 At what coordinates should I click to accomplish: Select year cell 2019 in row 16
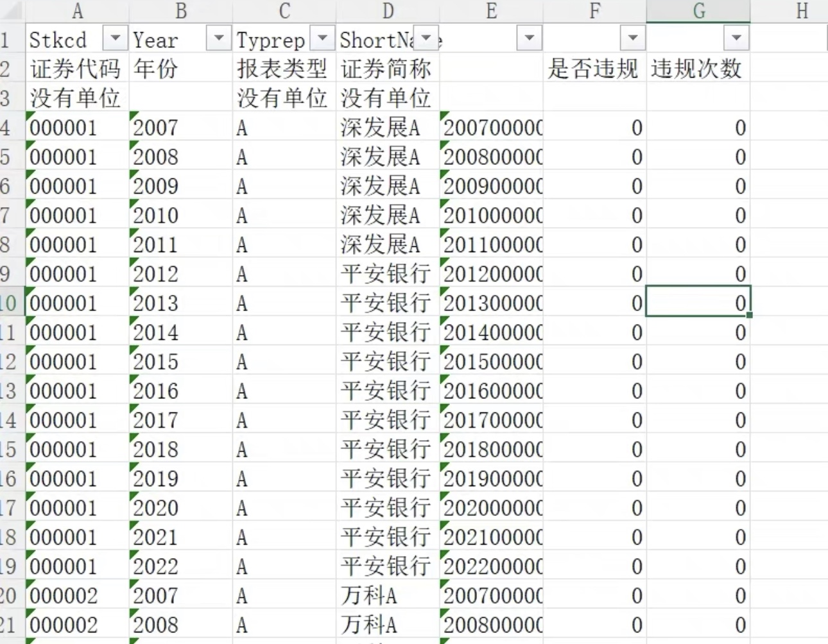click(x=181, y=479)
